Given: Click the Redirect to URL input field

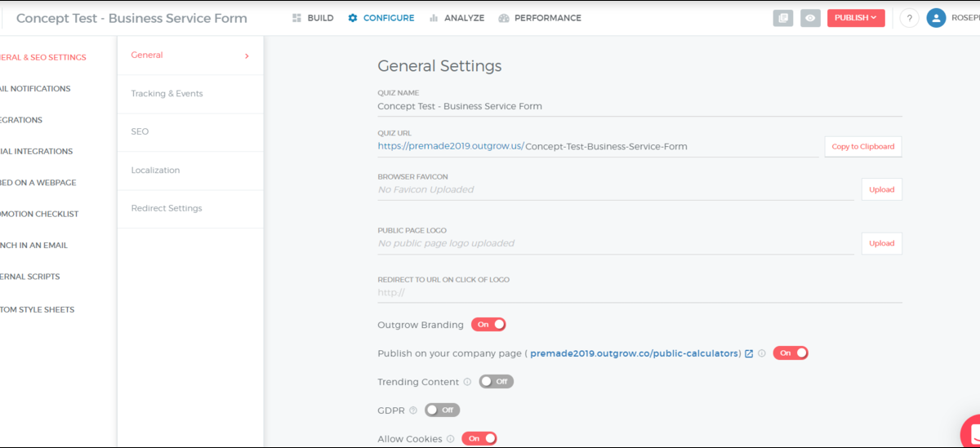Looking at the screenshot, I should [x=639, y=293].
